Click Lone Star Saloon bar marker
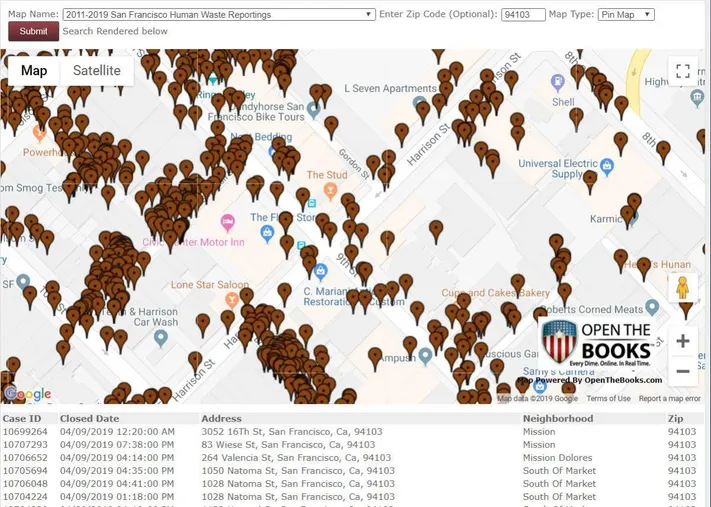The image size is (711, 507). point(232,300)
